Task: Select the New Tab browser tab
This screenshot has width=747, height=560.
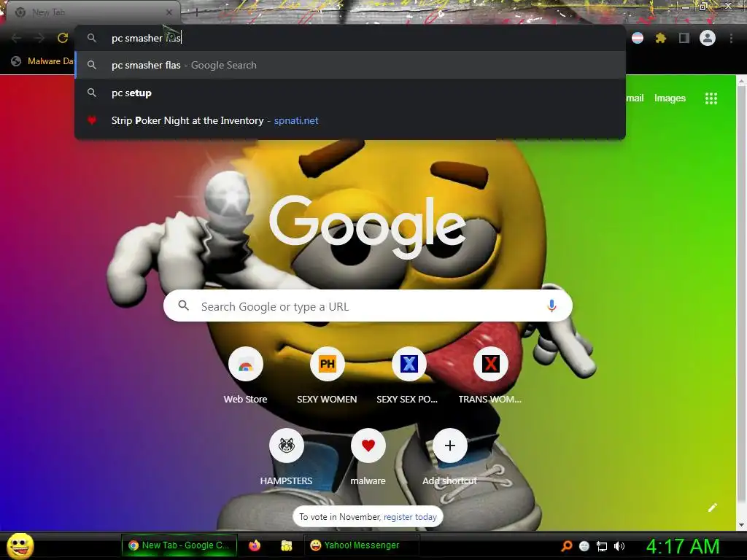Action: point(93,12)
